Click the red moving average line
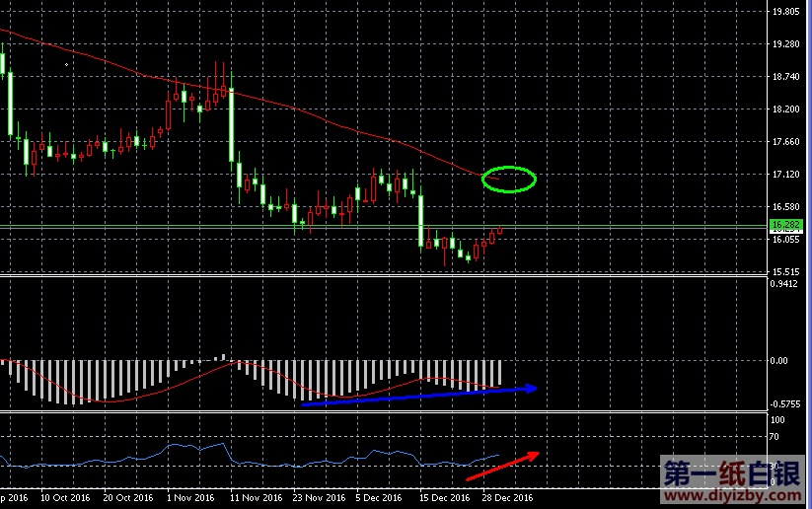812x509 pixels. click(x=296, y=109)
